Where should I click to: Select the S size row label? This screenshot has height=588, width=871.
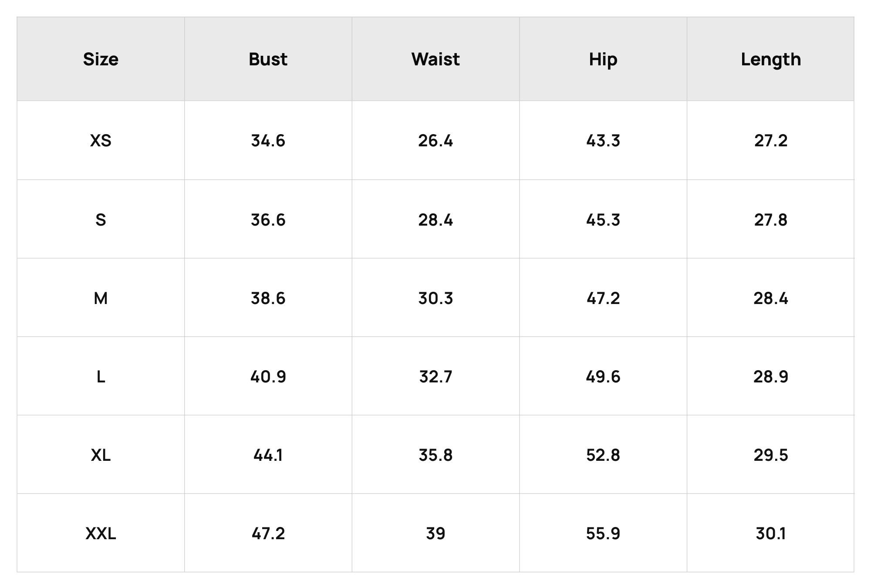pyautogui.click(x=101, y=220)
